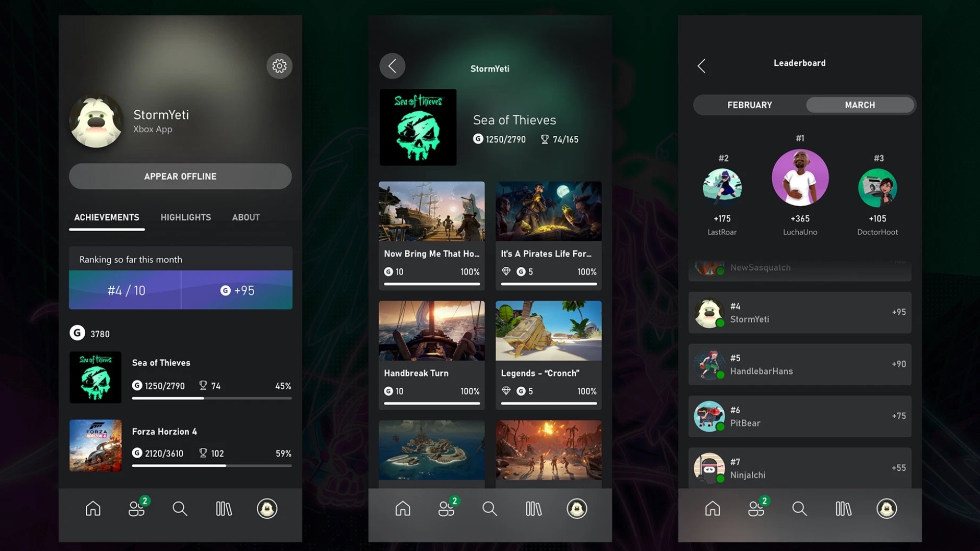Click 'Ranking so far this month' heading

131,259
